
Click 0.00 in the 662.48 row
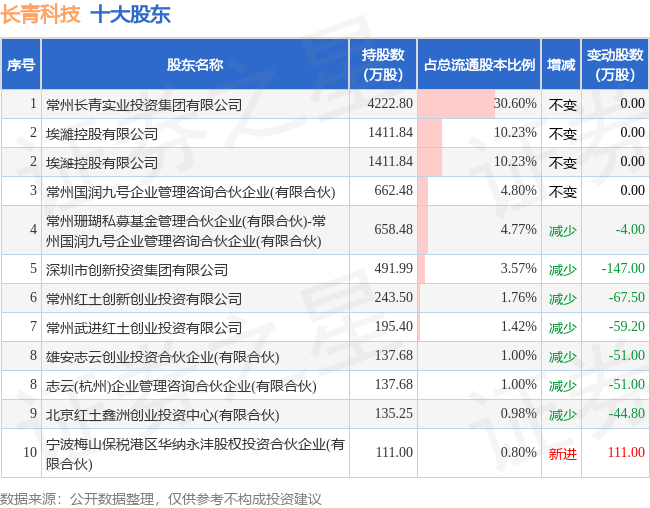(x=632, y=190)
